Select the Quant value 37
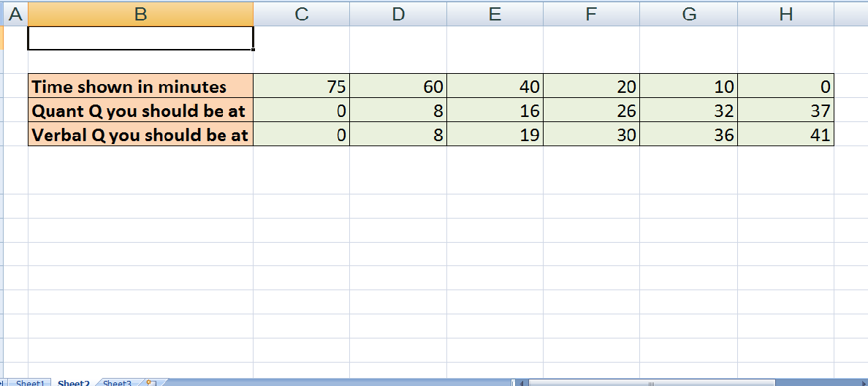 tap(785, 110)
